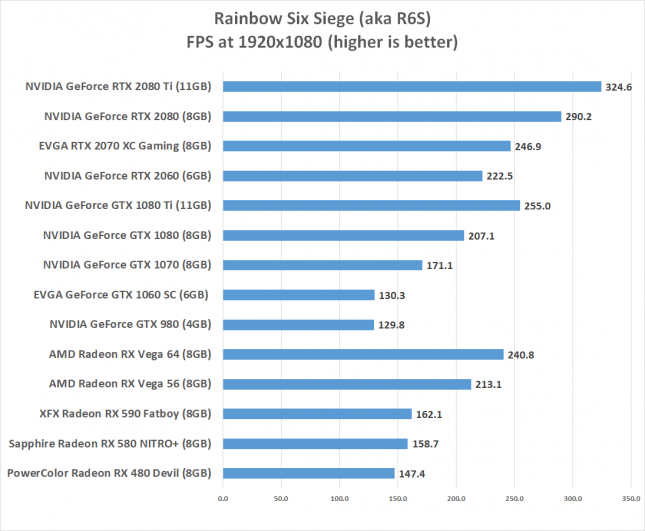The height and width of the screenshot is (531, 645).
Task: Click the data value 162.1
Action: coord(429,415)
